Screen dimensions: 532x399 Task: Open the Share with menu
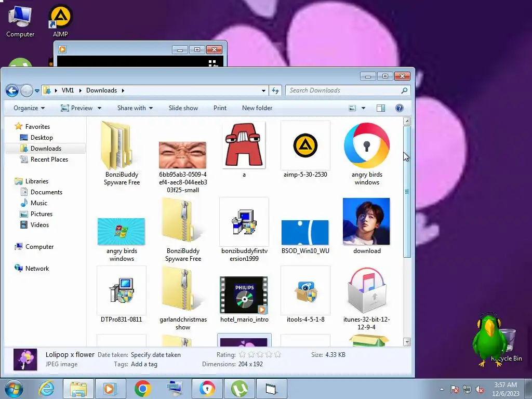(135, 108)
